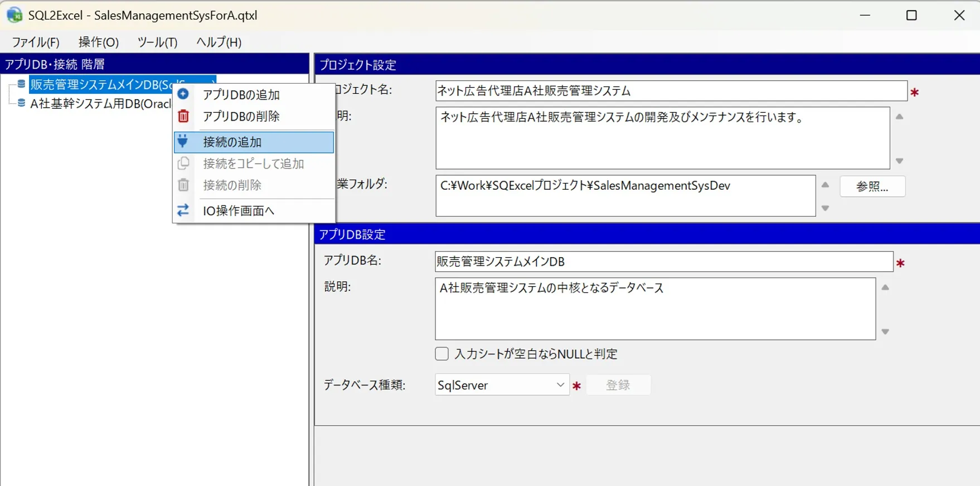This screenshot has width=980, height=486.
Task: Select 接続の追加 in context menu
Action: point(254,142)
